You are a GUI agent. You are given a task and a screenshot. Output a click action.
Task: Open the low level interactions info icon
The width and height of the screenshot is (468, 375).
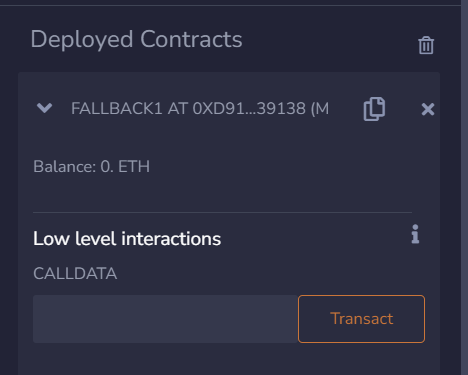415,234
